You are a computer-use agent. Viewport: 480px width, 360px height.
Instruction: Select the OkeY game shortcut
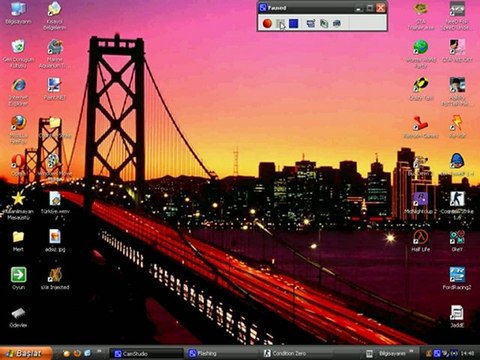(457, 241)
